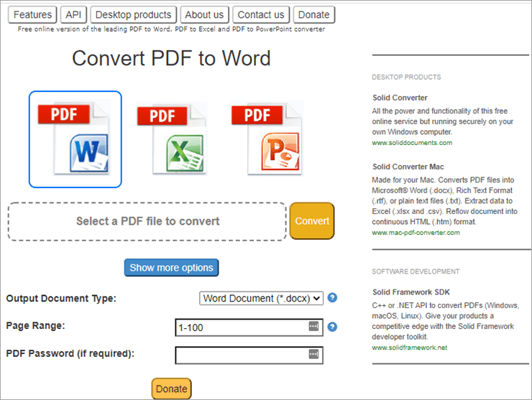The image size is (532, 400).
Task: Click the Solid Converter heading
Action: pos(400,98)
